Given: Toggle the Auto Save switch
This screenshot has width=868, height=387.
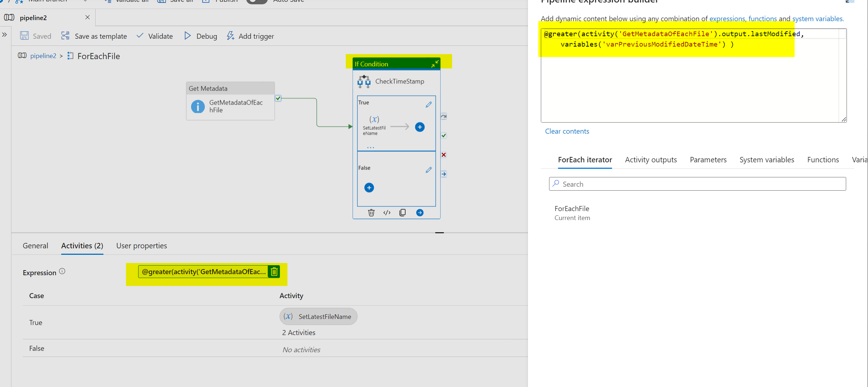Looking at the screenshot, I should pos(257,1).
